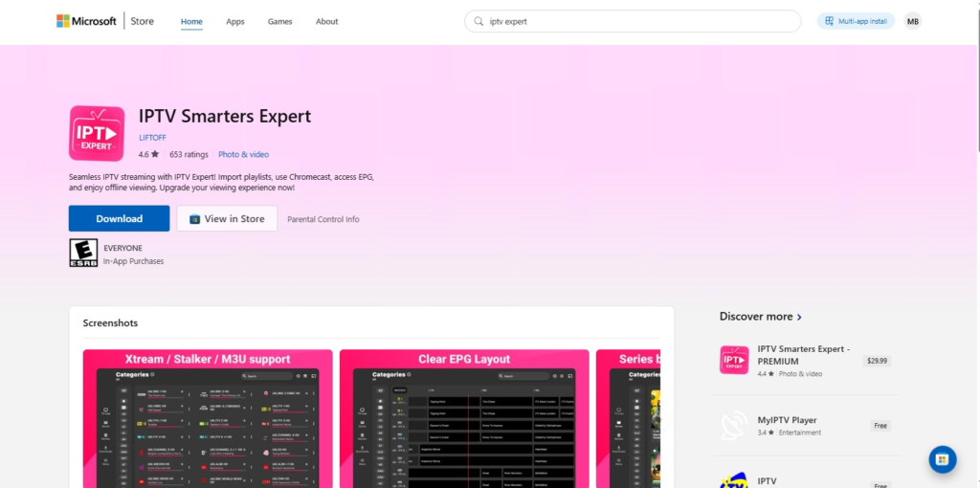
Task: Click the floating Store badge button
Action: coord(943,460)
